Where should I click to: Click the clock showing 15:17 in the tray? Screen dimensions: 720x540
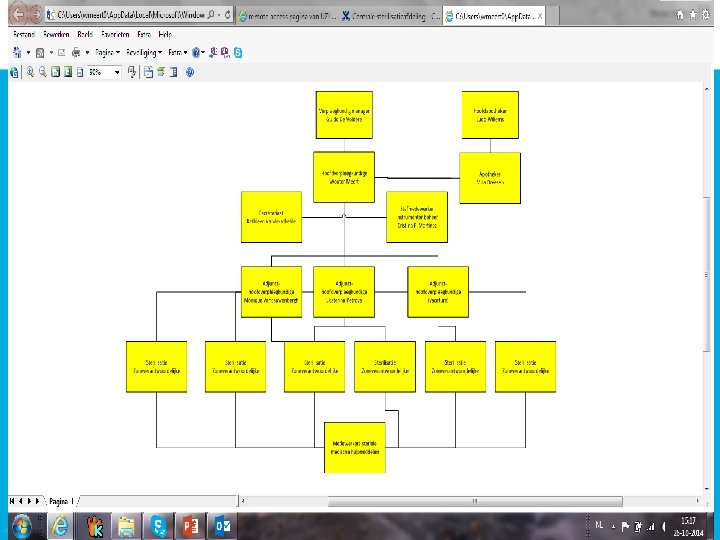[688, 526]
